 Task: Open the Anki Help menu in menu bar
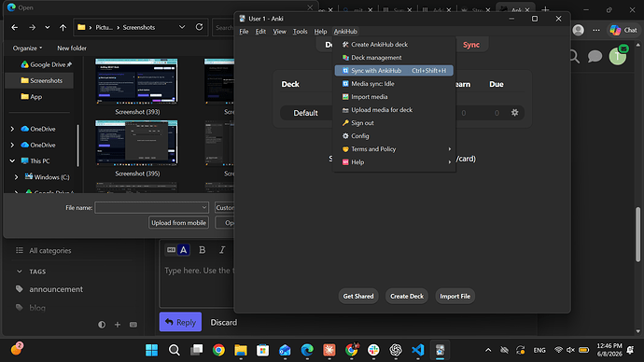[320, 32]
